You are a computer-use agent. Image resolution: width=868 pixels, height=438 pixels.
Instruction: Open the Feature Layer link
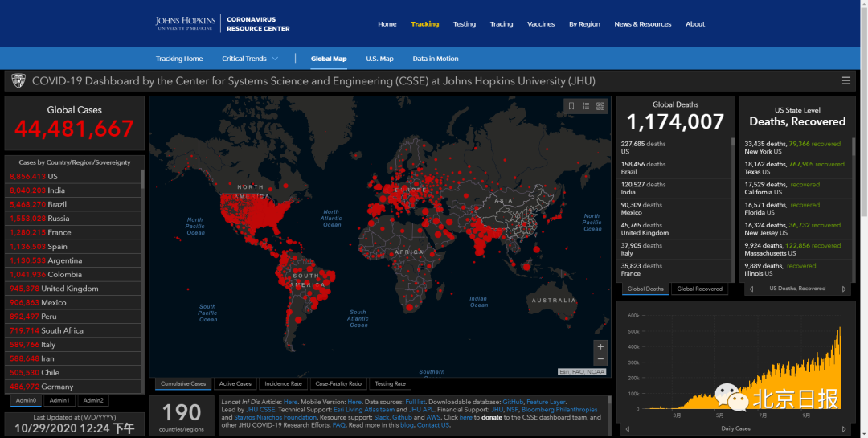[x=546, y=402]
